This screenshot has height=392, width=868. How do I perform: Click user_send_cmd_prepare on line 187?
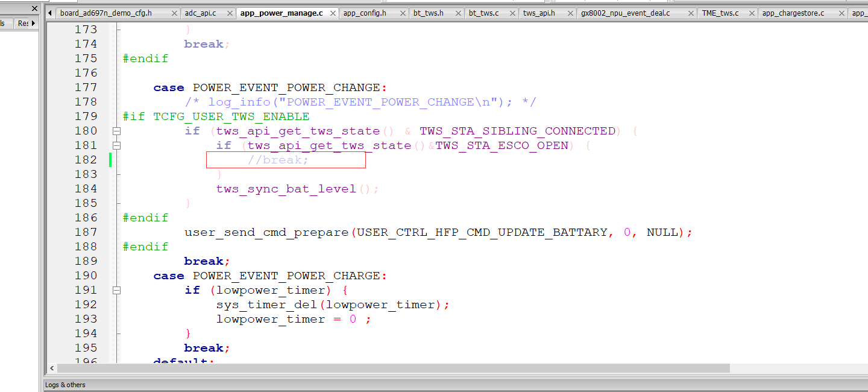coord(267,232)
